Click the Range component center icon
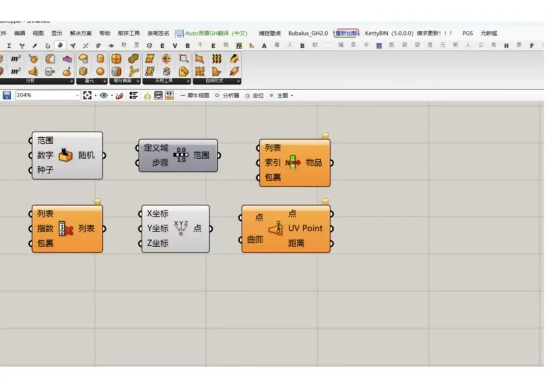Image resolution: width=555 pixels, height=392 pixels. click(181, 155)
